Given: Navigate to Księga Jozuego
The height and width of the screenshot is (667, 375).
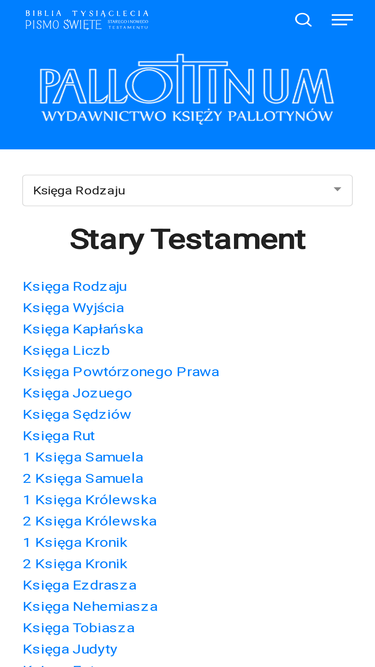Looking at the screenshot, I should 77,393.
